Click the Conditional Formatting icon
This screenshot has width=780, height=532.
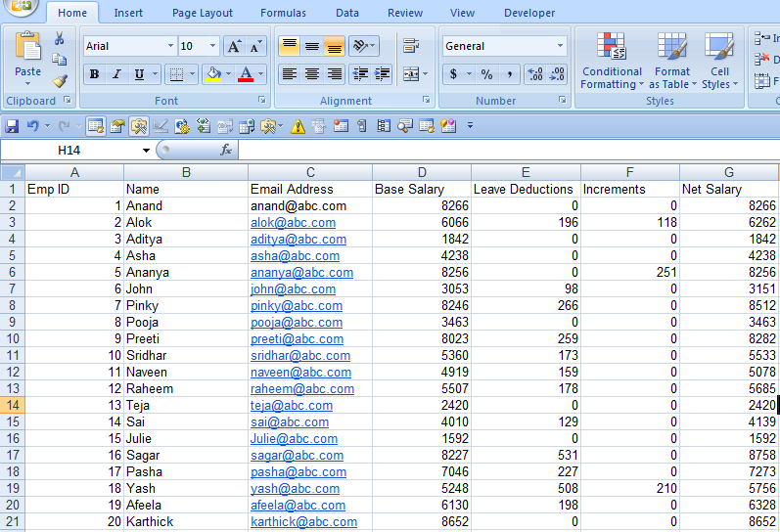tap(612, 48)
